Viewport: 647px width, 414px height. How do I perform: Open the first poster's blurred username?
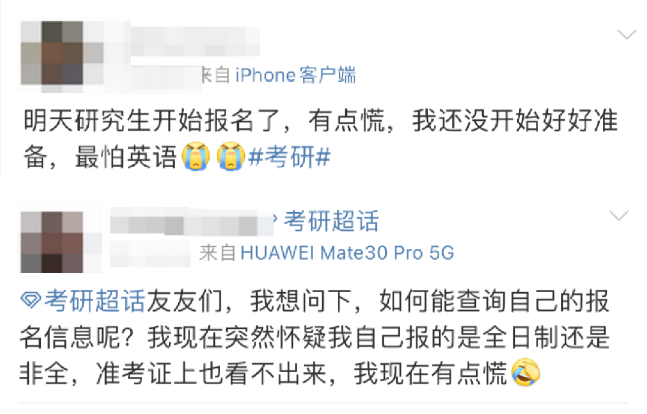pyautogui.click(x=195, y=41)
